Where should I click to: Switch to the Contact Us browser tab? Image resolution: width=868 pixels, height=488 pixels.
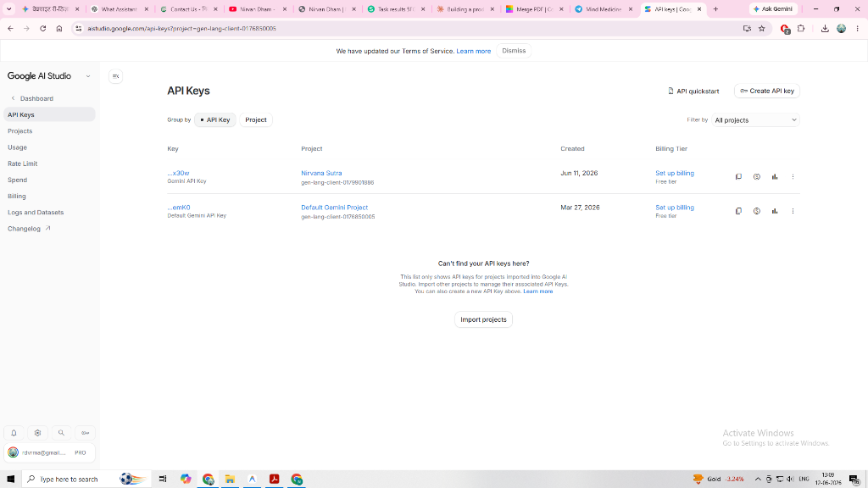(187, 8)
